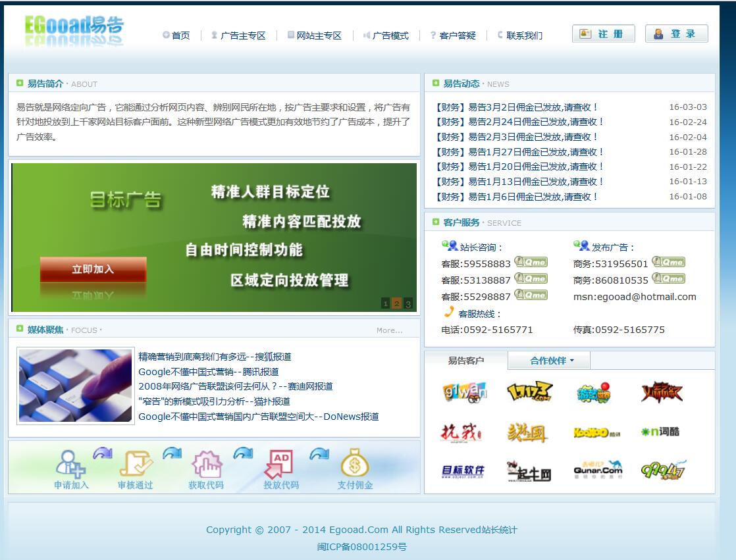
Task: Open More link in 媒体聚焦 section
Action: 389,330
